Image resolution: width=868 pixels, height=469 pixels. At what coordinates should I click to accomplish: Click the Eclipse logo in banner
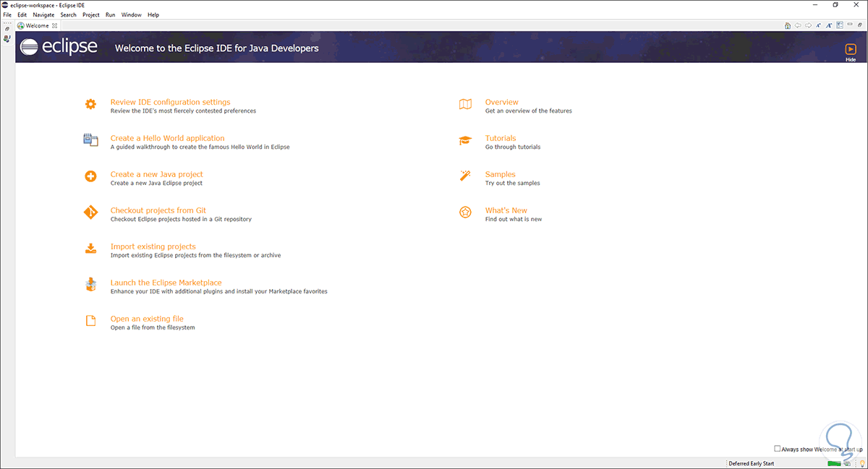(59, 48)
